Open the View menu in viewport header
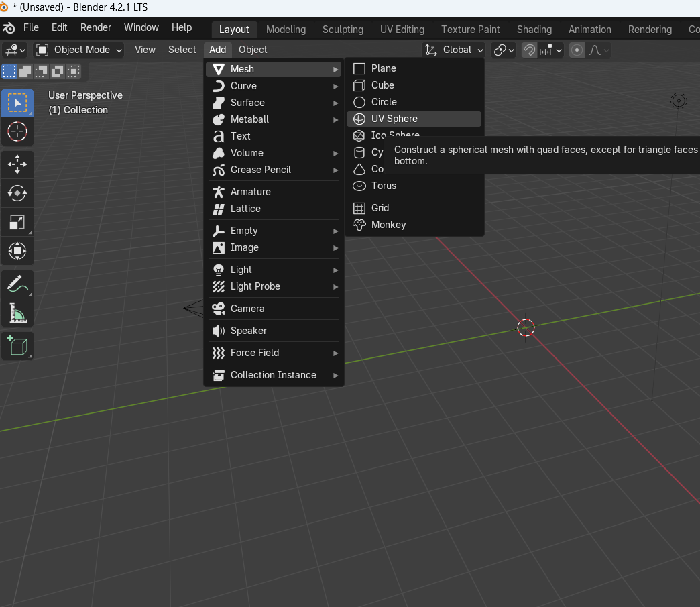 [145, 50]
